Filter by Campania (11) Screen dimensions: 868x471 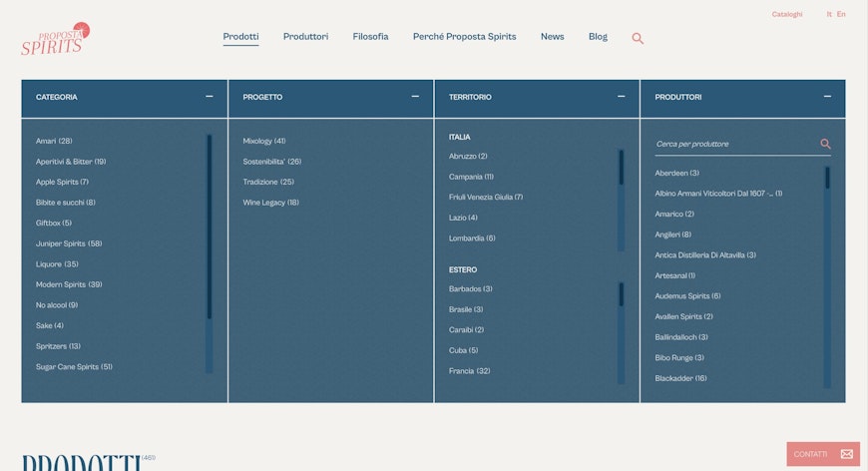pos(471,177)
